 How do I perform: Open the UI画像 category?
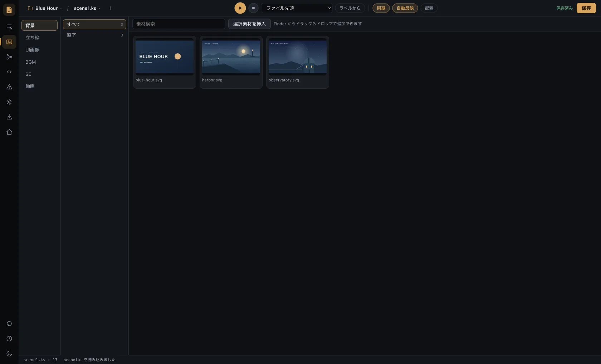(39, 50)
